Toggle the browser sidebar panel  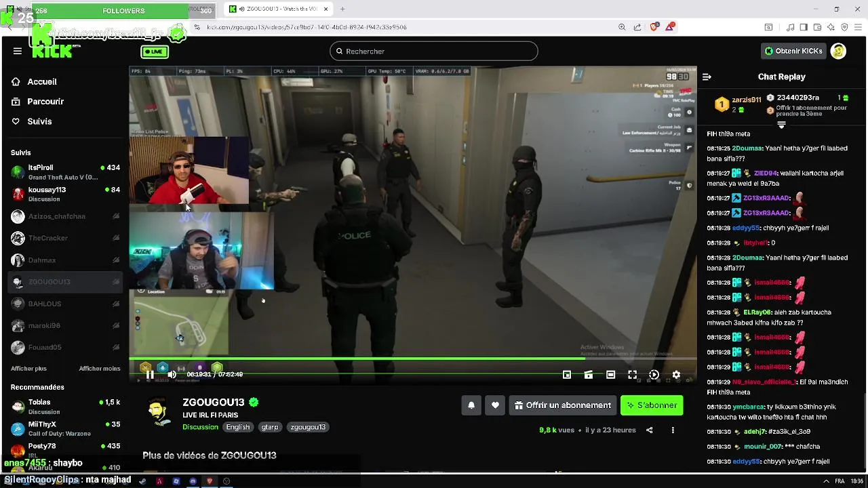click(x=804, y=27)
